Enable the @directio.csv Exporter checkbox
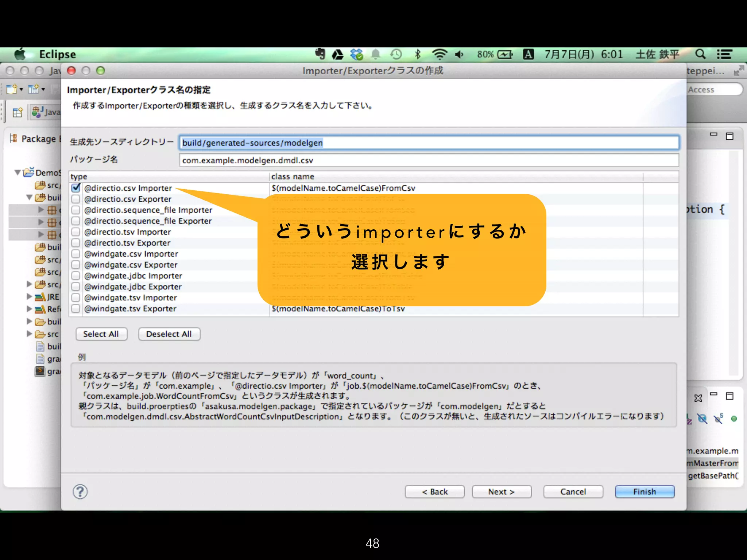The height and width of the screenshot is (560, 747). 76,199
